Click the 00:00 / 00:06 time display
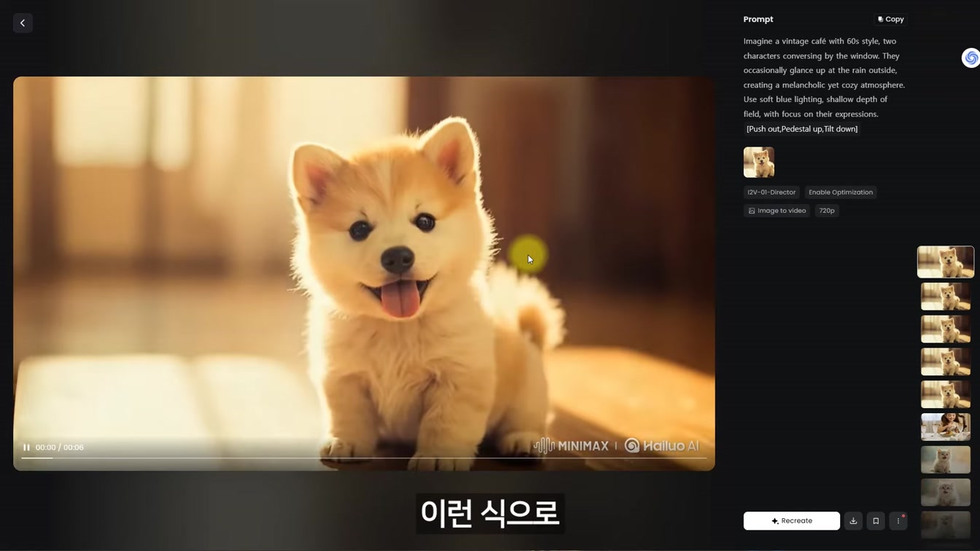980x551 pixels. click(60, 448)
